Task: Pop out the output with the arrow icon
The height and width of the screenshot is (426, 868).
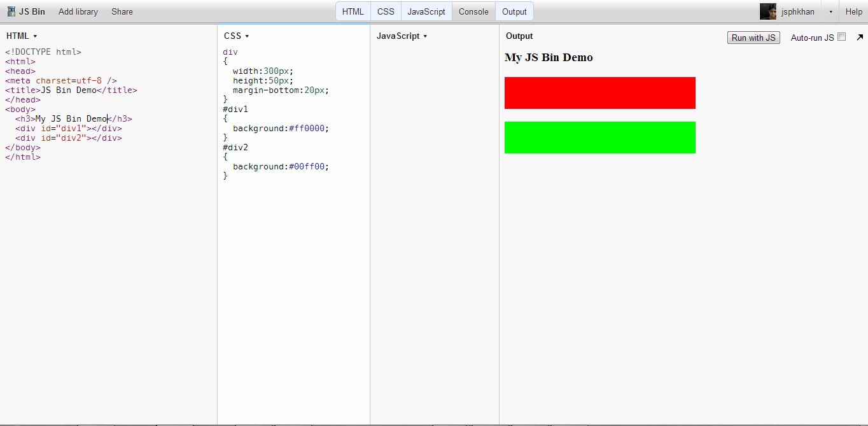Action: (x=860, y=37)
